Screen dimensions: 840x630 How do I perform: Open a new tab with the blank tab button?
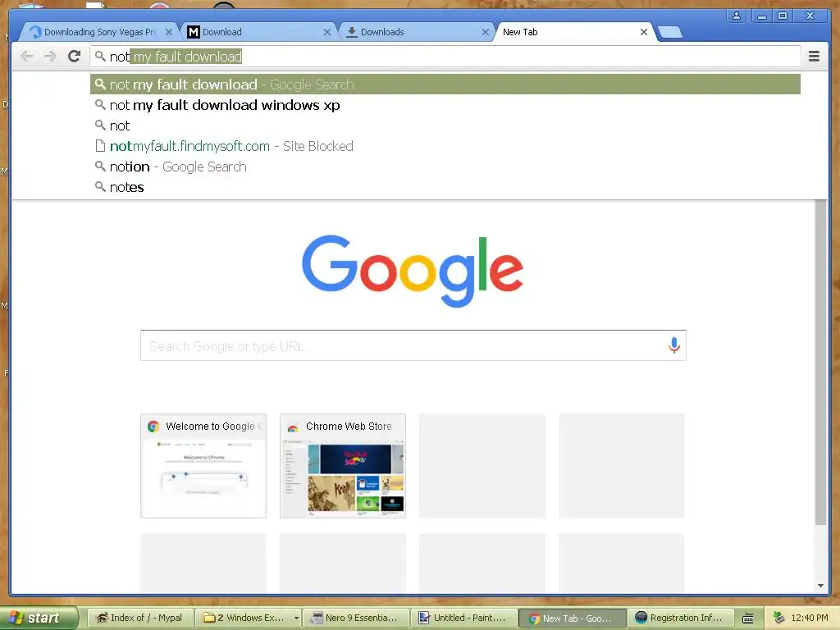[x=669, y=33]
